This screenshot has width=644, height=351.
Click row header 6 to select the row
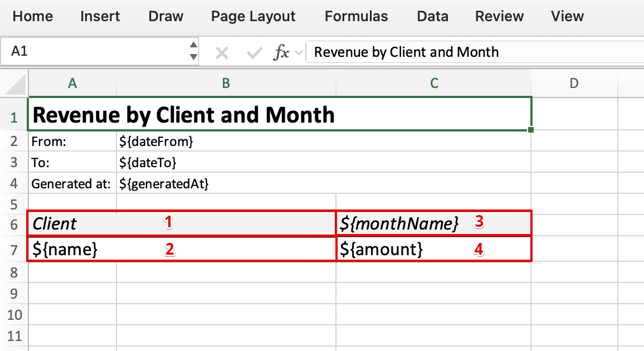[x=14, y=223]
